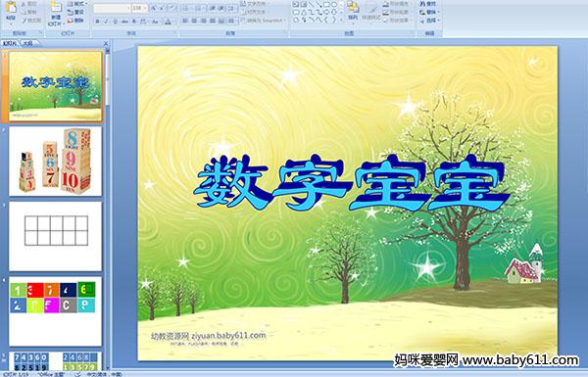Click the Delete slide icon
This screenshot has width=588, height=377.
(x=76, y=21)
